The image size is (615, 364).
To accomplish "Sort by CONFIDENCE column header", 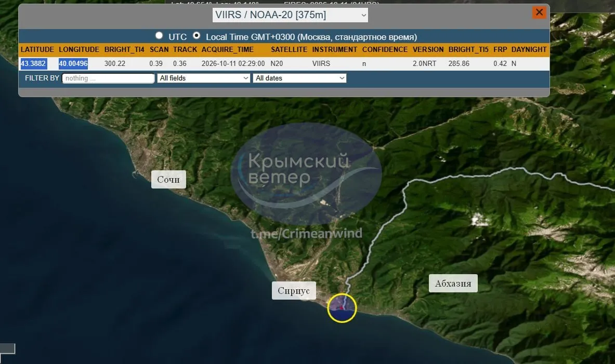I will pos(385,49).
